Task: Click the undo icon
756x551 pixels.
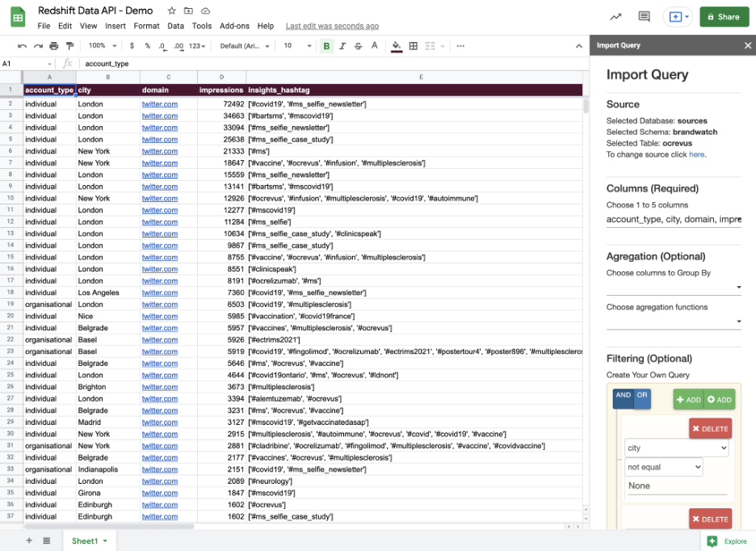Action: (22, 46)
